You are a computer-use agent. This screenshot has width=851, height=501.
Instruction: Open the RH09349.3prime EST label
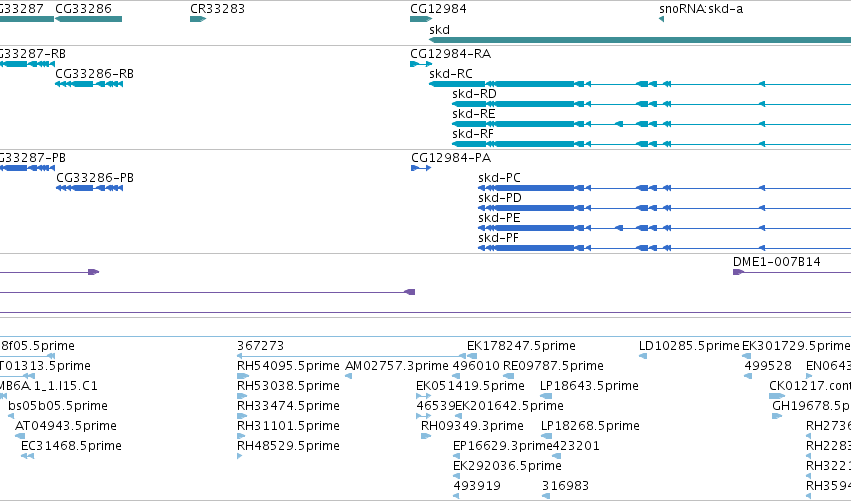472,426
